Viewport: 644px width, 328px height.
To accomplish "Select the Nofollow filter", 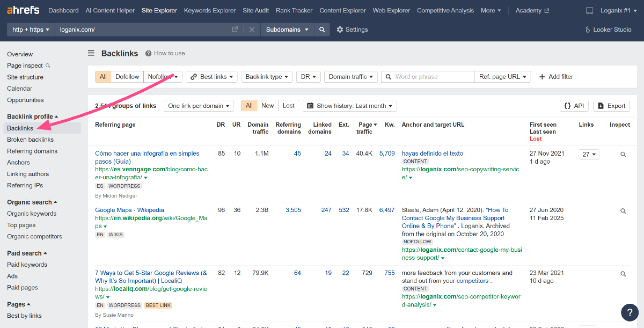I will 163,77.
